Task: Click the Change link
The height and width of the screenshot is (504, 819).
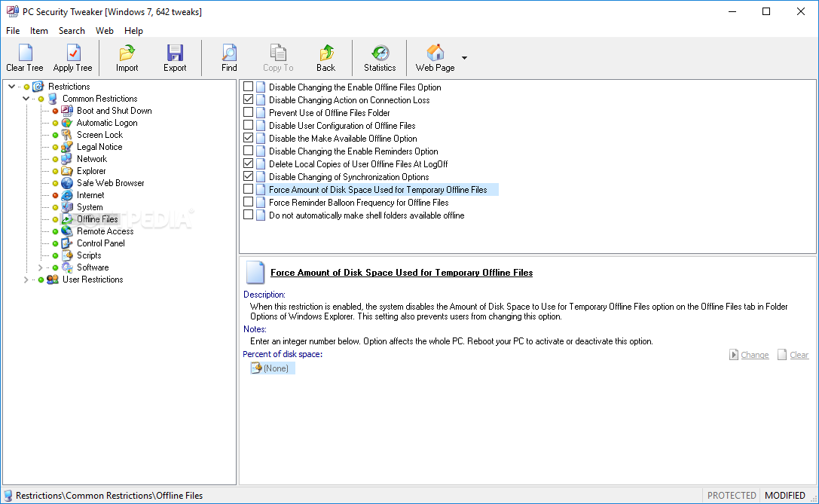Action: click(755, 355)
